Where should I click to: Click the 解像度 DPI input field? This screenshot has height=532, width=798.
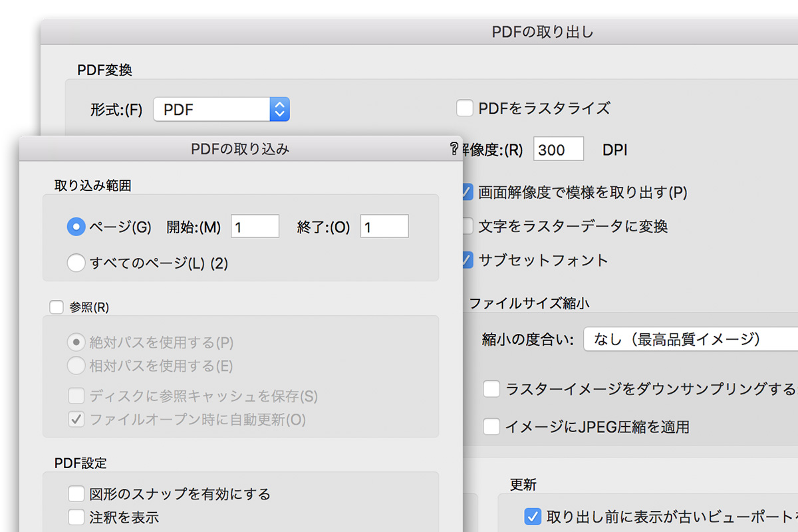pos(558,150)
